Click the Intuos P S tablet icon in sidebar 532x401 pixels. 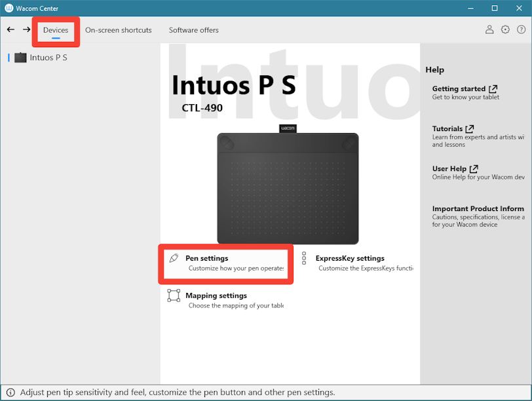click(x=20, y=58)
